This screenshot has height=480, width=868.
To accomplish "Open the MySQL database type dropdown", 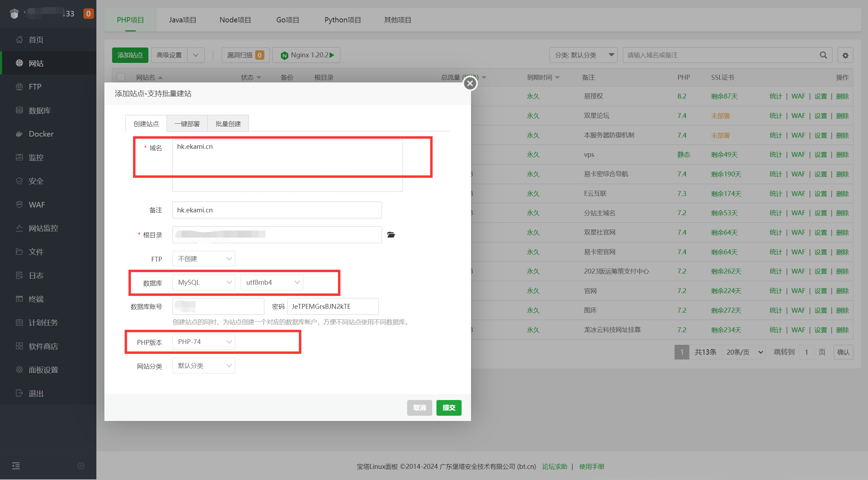I will click(204, 282).
